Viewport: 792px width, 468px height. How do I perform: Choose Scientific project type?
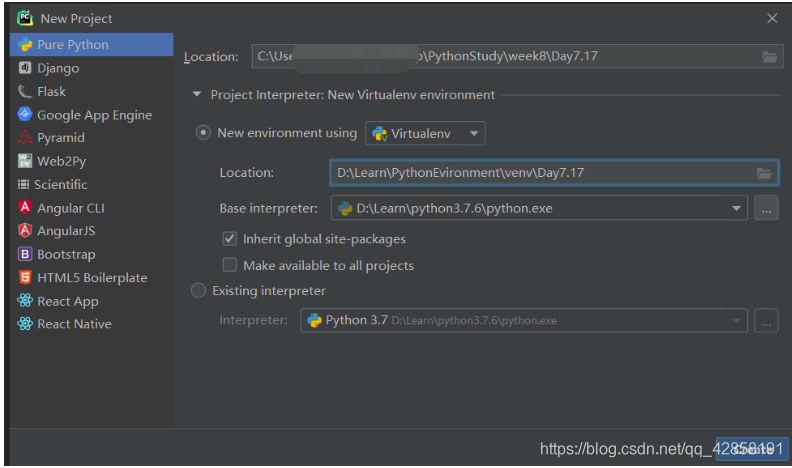point(91,184)
